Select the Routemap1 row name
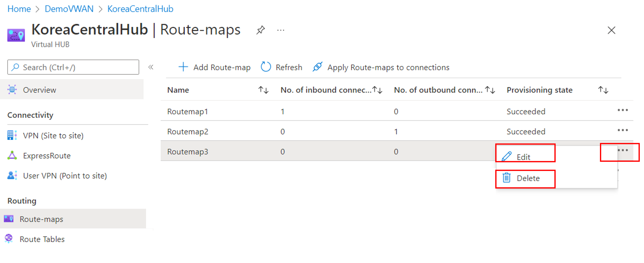 point(188,112)
